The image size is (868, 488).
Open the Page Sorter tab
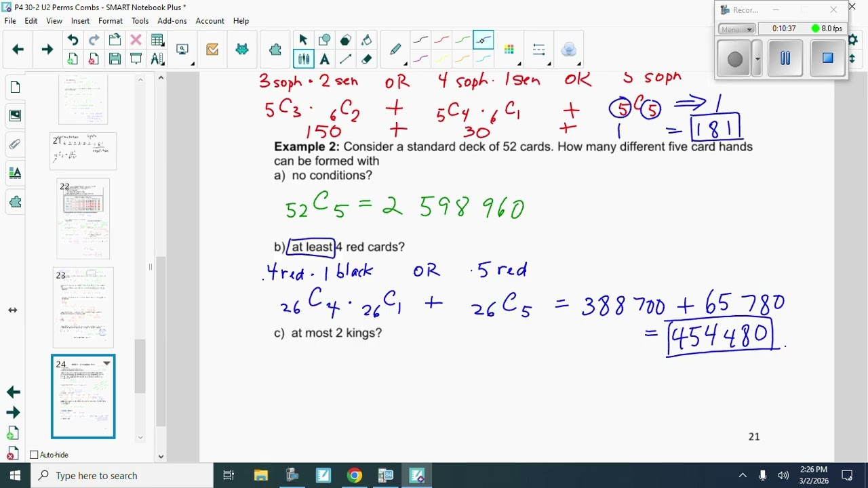15,87
